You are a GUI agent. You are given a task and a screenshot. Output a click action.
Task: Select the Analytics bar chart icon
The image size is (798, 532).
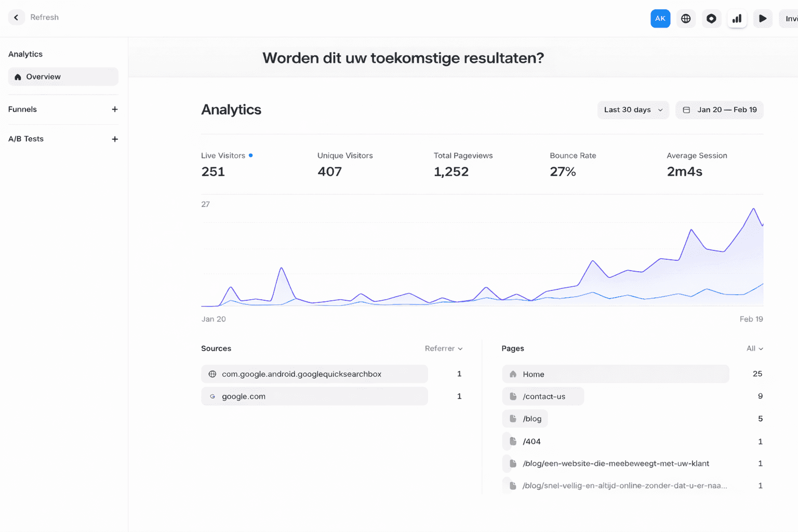point(737,18)
